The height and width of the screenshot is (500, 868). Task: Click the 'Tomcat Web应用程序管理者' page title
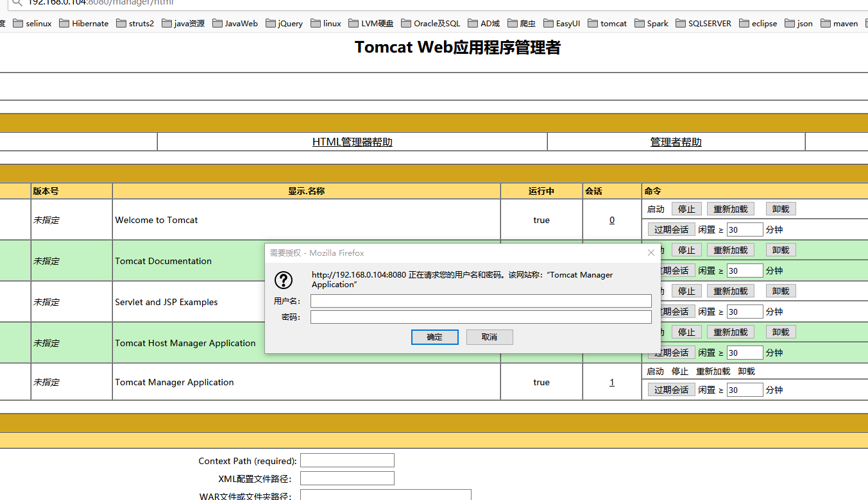coord(457,47)
